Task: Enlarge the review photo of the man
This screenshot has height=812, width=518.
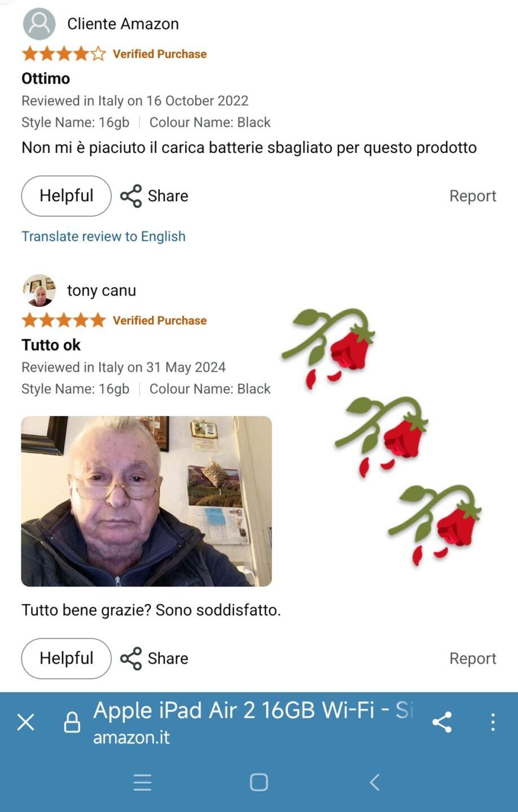Action: 147,501
